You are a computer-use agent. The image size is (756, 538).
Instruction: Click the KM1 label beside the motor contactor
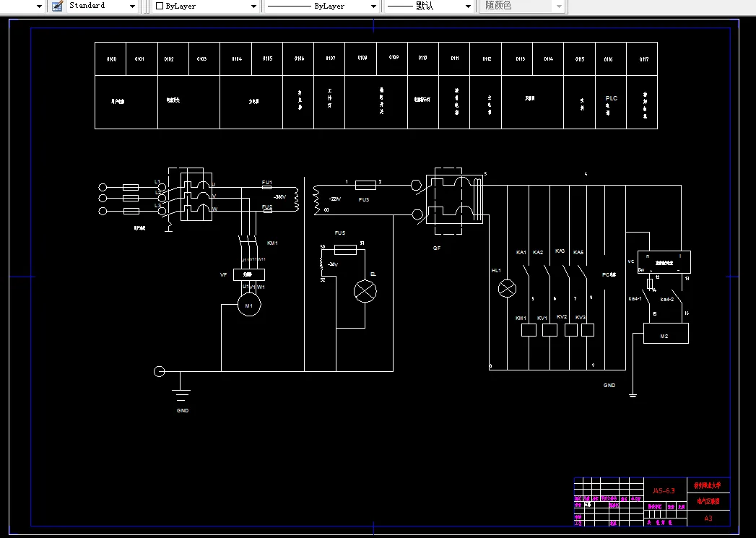pyautogui.click(x=272, y=243)
